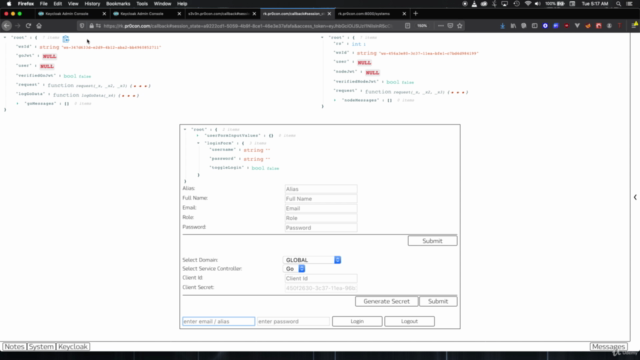The width and height of the screenshot is (640, 360).
Task: Open the Apple menu
Action: pos(9,4)
